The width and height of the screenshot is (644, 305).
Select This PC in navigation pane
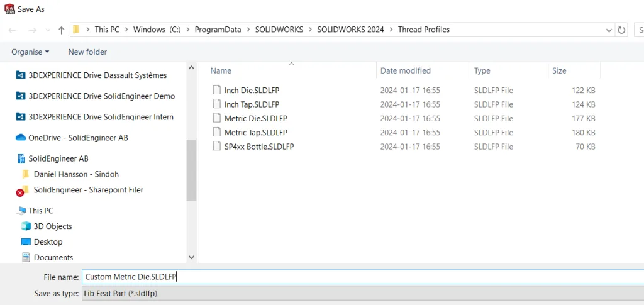coord(41,211)
